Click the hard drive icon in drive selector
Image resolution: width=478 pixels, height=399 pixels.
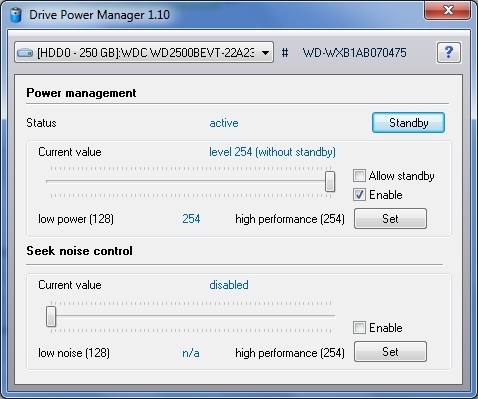point(25,53)
